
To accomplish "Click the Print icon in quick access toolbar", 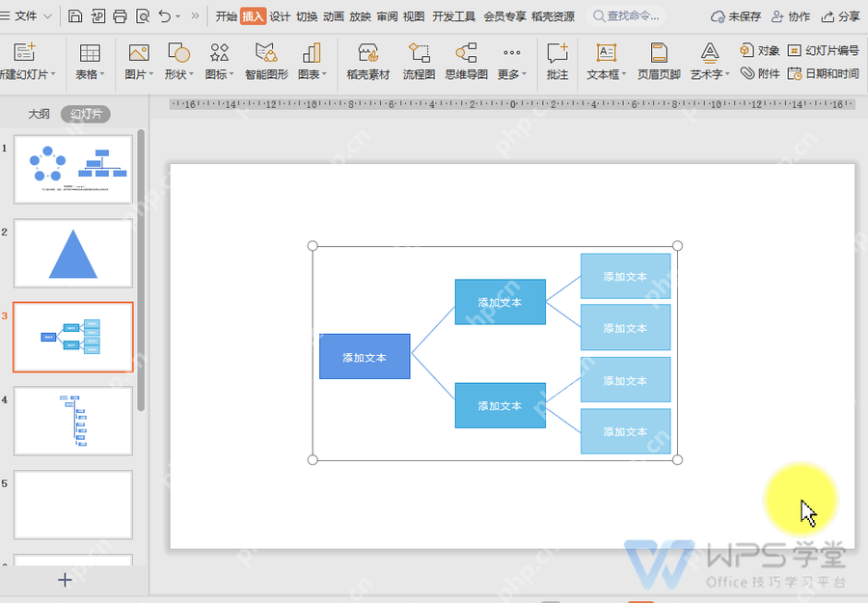I will click(x=120, y=16).
